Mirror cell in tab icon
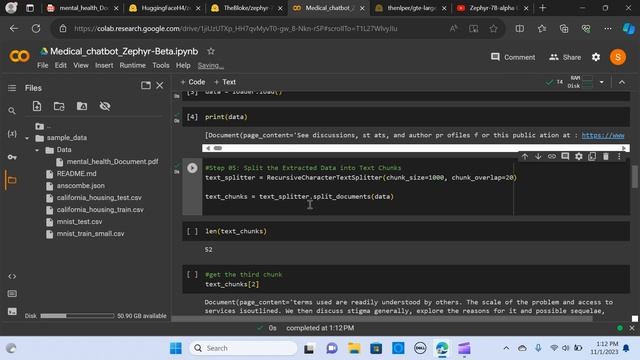The width and height of the screenshot is (640, 360). 592,156
